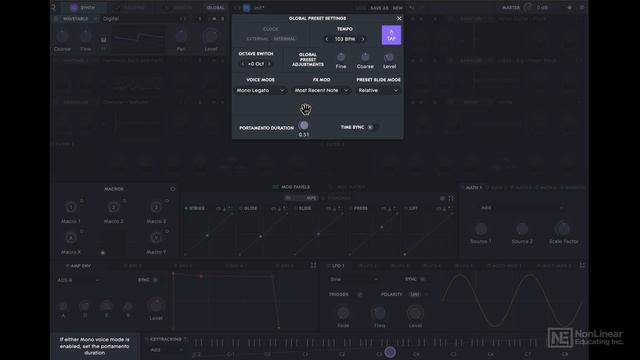Click the global Fine adjustment knob
Image resolution: width=640 pixels, height=360 pixels.
(341, 57)
